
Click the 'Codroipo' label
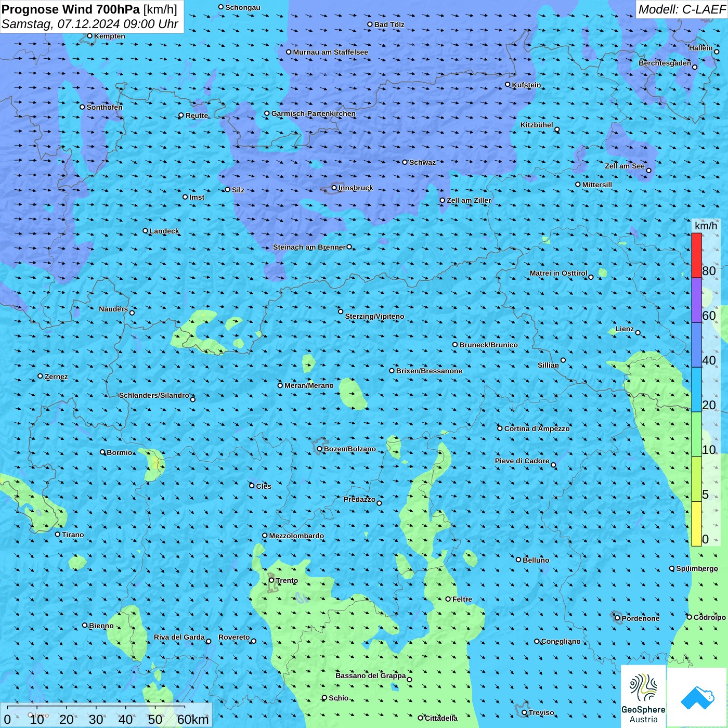(x=710, y=617)
